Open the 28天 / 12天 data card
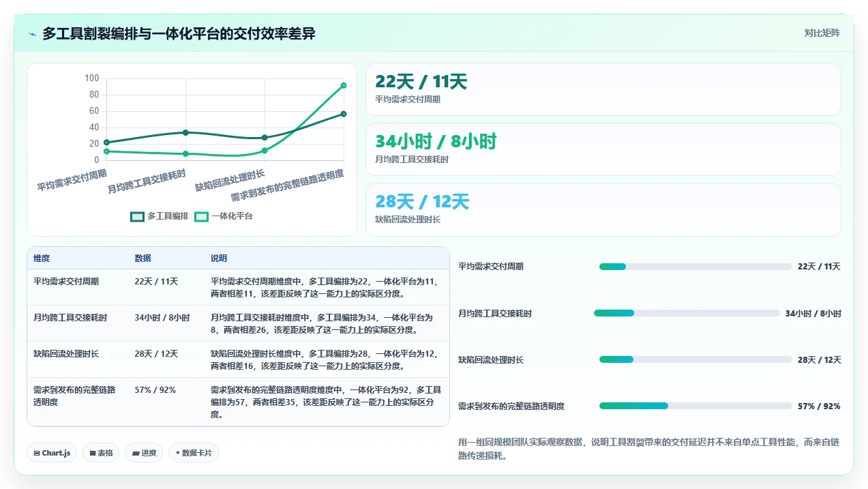The height and width of the screenshot is (489, 868). (603, 209)
